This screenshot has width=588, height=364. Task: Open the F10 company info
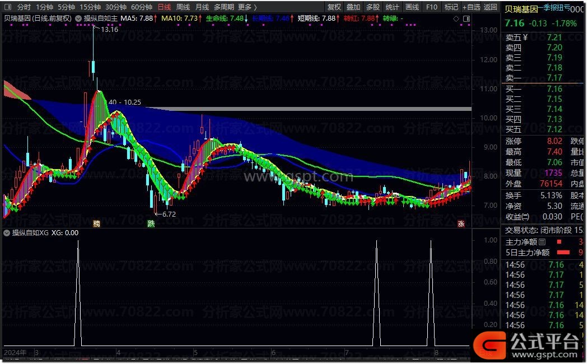point(432,7)
